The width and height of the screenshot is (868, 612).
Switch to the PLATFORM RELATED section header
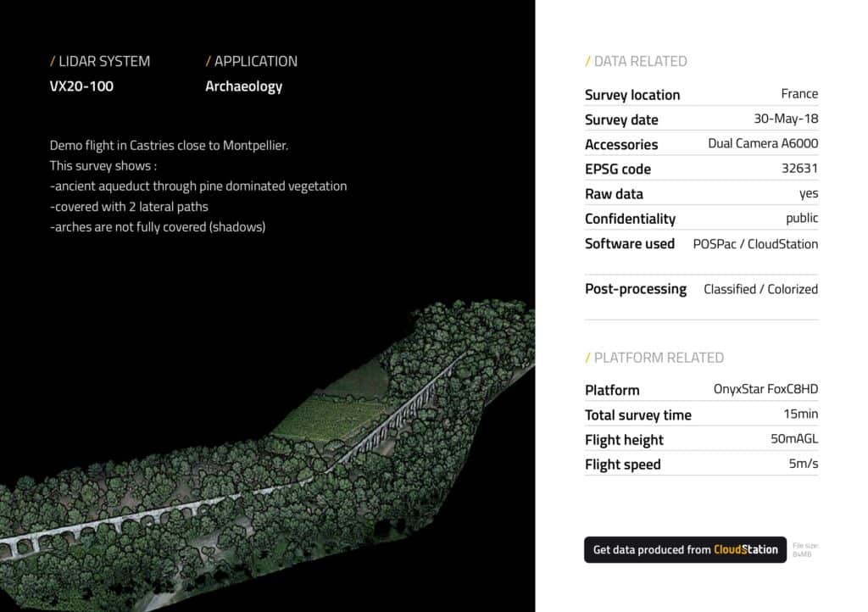tap(655, 358)
